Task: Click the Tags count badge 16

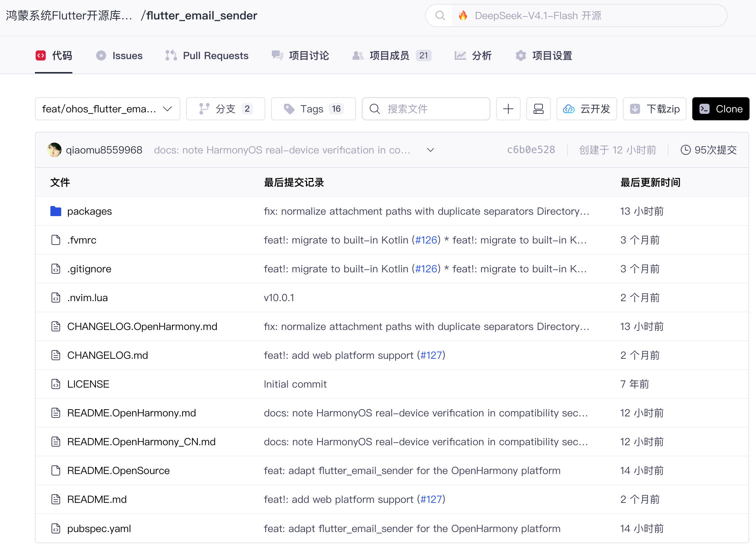Action: click(x=336, y=109)
